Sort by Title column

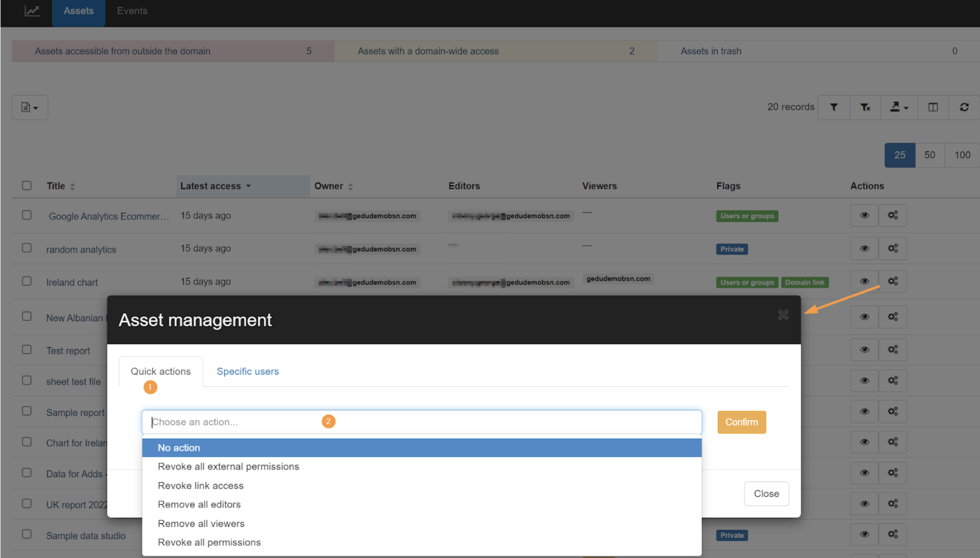tap(60, 186)
